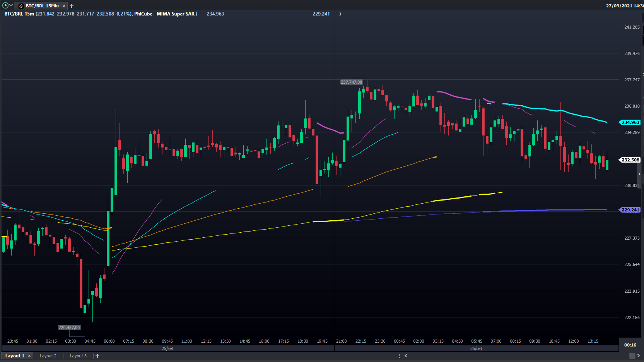
Task: Click the 00:16 candle countdown timer
Action: click(630, 345)
